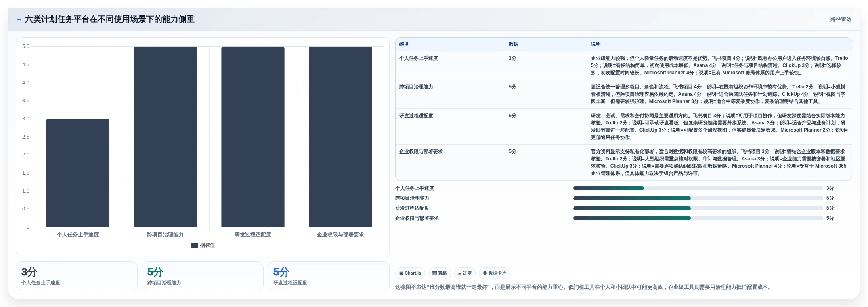Click the blue icon beside the dashboard title
The width and height of the screenshot is (868, 307).
[x=19, y=19]
